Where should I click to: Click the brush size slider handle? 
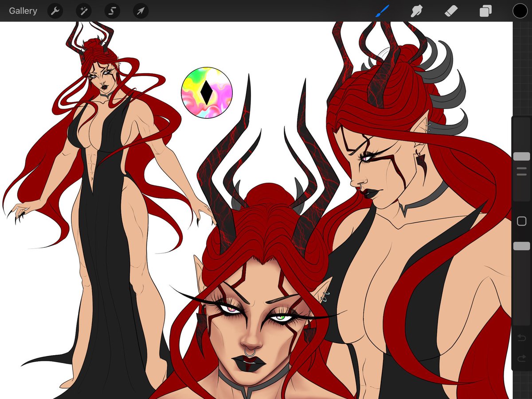pos(521,156)
